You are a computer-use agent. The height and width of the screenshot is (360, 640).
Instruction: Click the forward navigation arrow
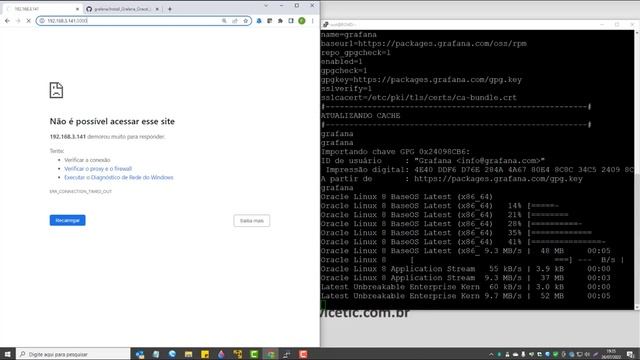pyautogui.click(x=18, y=21)
